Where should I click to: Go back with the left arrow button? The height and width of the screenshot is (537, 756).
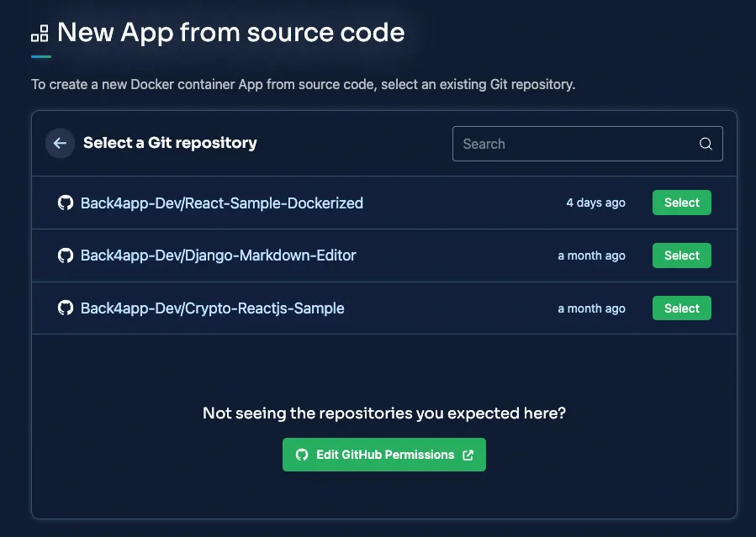(60, 143)
